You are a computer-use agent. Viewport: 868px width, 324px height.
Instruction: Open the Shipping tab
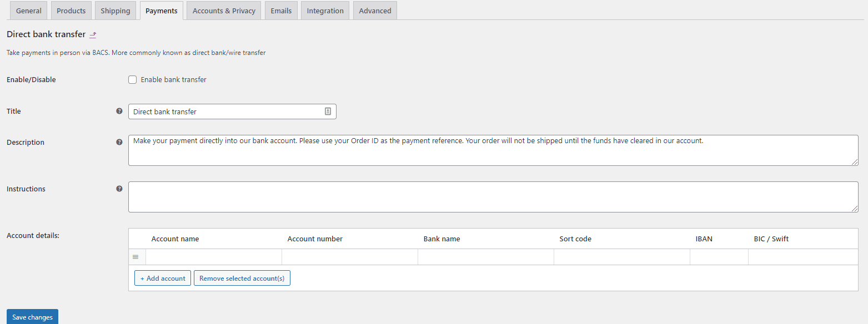point(116,11)
